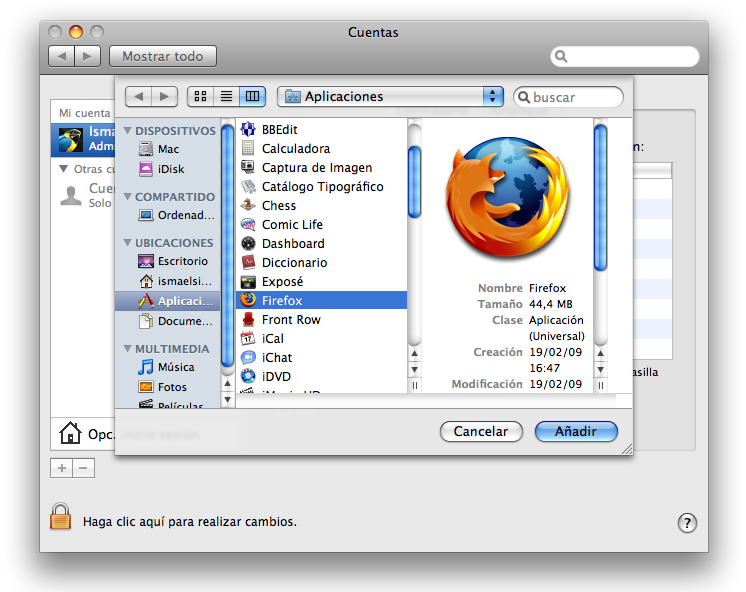Click Cuentas window back arrow

[61, 56]
